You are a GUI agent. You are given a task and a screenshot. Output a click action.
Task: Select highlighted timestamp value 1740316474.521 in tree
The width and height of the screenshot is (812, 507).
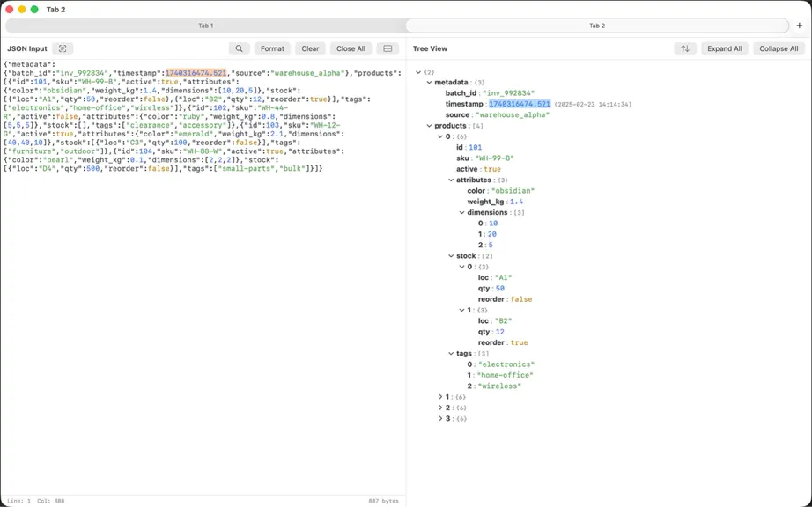click(520, 104)
